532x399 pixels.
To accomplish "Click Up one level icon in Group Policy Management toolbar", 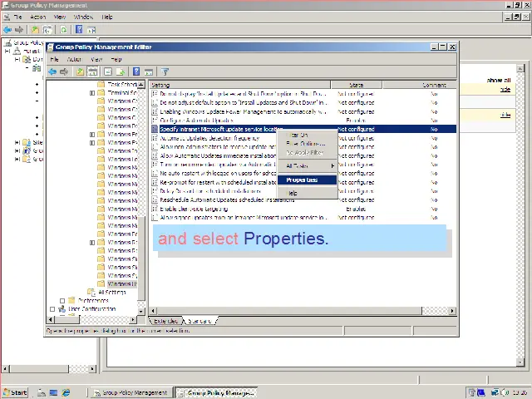I will pos(35,30).
